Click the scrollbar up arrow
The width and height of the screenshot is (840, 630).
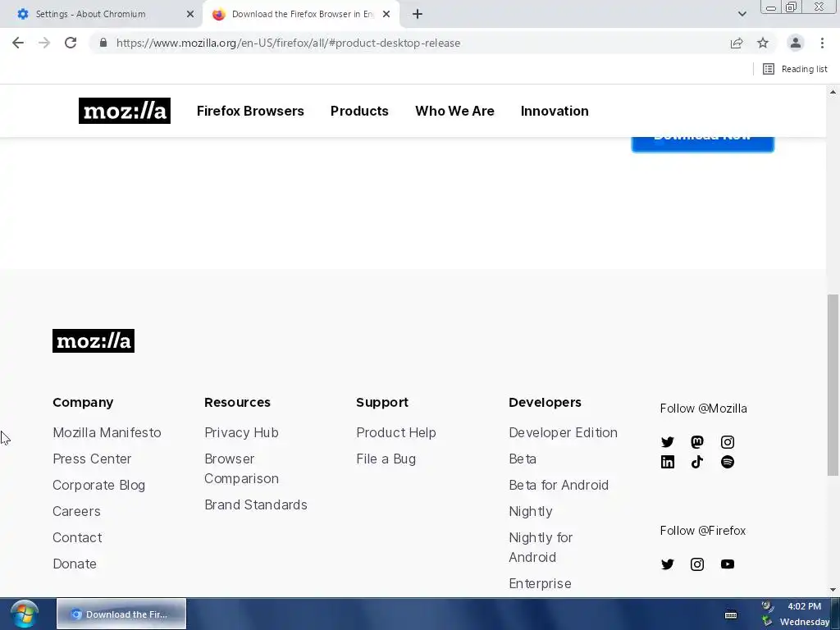coord(833,92)
